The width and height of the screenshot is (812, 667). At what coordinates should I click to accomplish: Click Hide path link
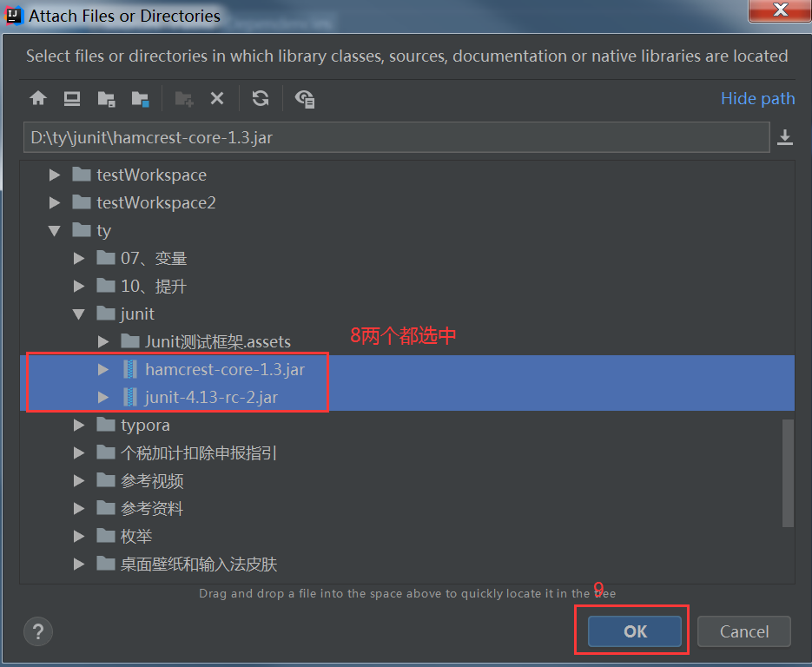pos(757,98)
